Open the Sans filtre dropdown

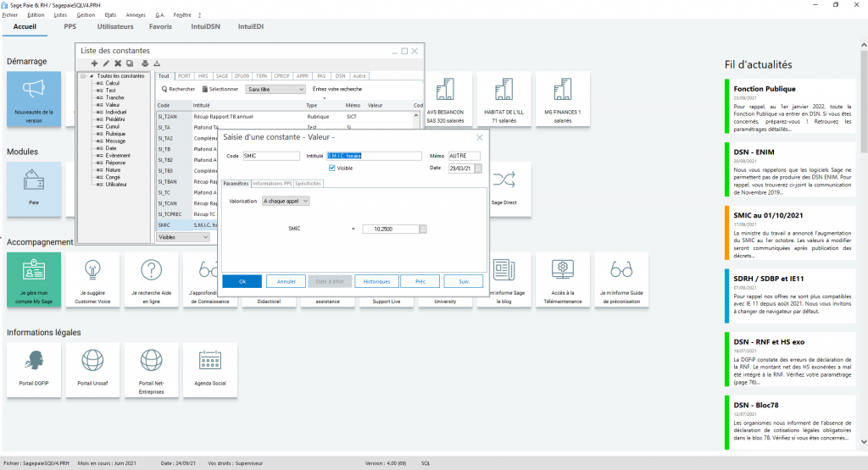coord(275,89)
